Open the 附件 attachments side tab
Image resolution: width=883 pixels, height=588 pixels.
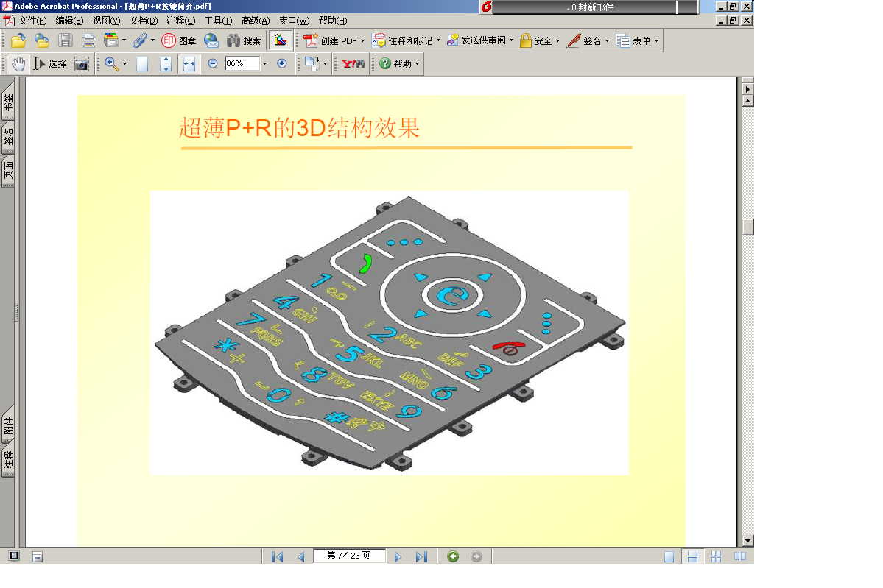8,425
